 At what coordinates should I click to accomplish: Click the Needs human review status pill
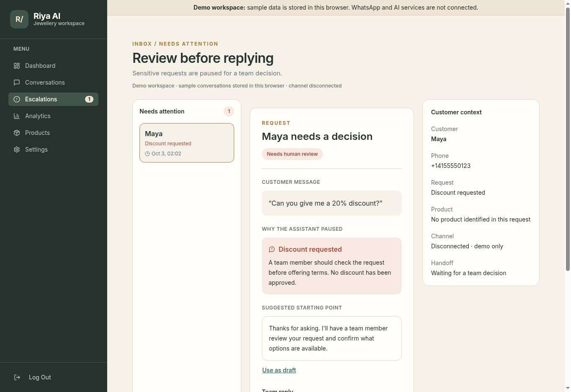pos(292,154)
